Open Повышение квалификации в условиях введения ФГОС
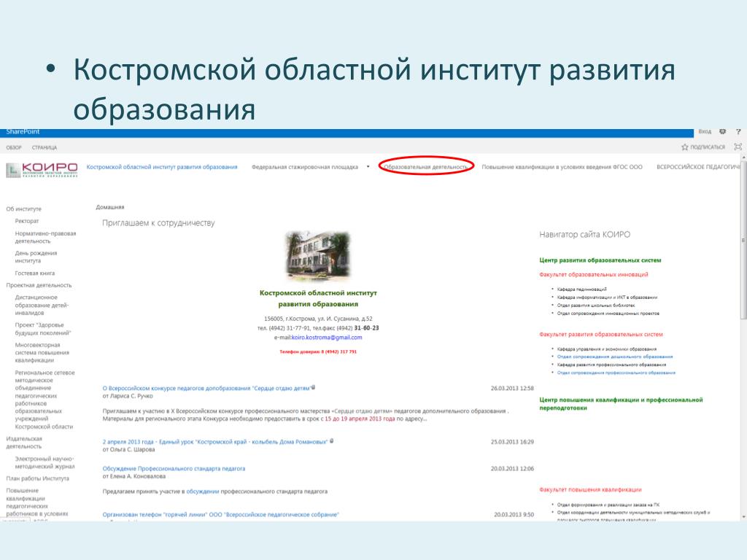This screenshot has width=747, height=560. (562, 167)
